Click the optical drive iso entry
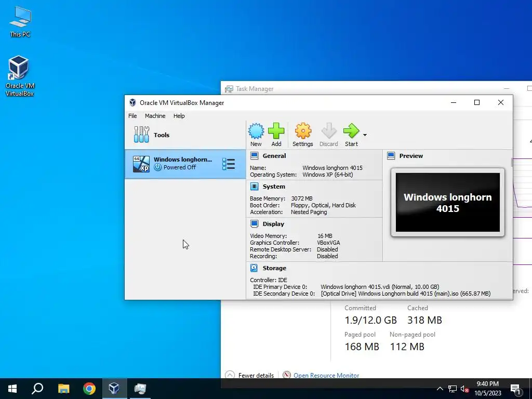Viewport: 532px width, 399px height. point(405,293)
